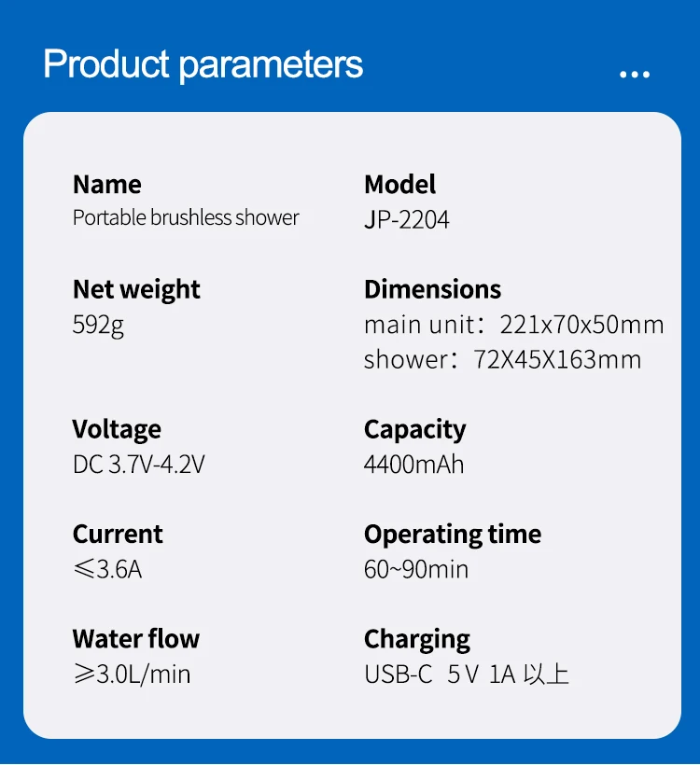Click the Portable brushless shower text
Screen dimensions: 700x765
186,218
